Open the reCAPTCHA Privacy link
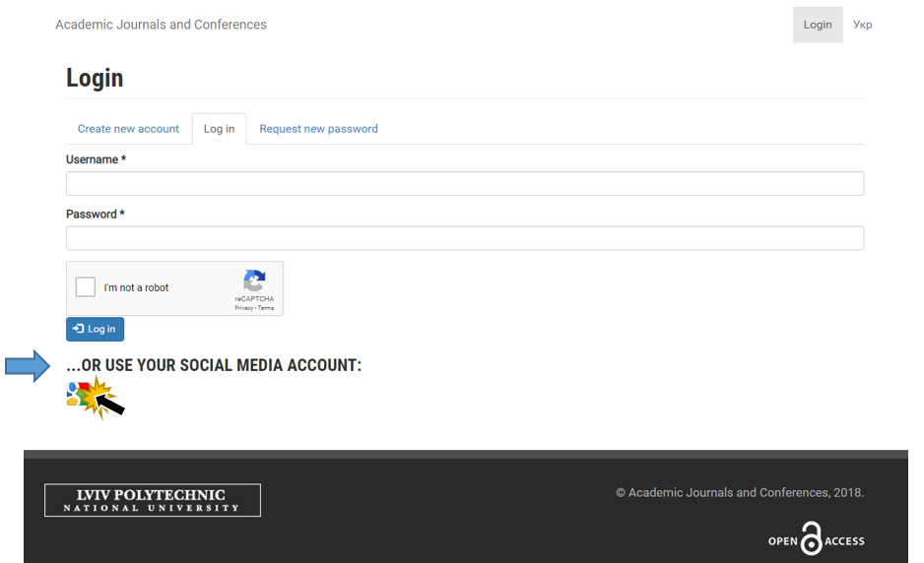924x563 pixels. pos(243,308)
